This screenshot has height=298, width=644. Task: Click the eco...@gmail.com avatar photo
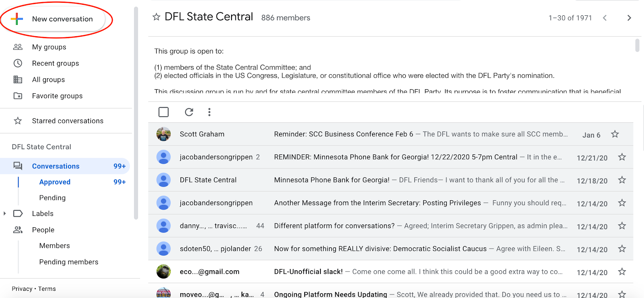coord(163,271)
